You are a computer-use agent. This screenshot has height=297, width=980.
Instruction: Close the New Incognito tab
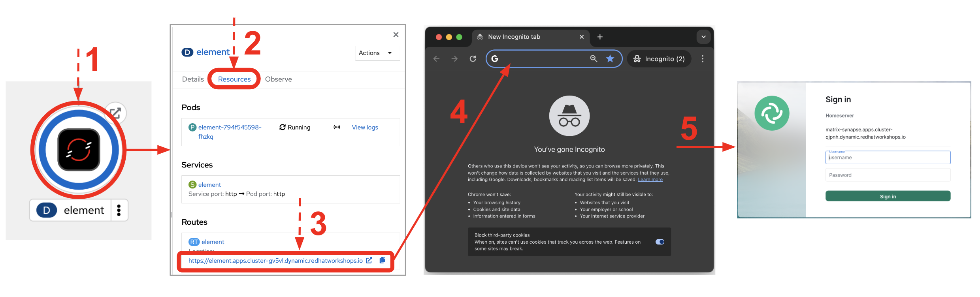click(x=581, y=37)
